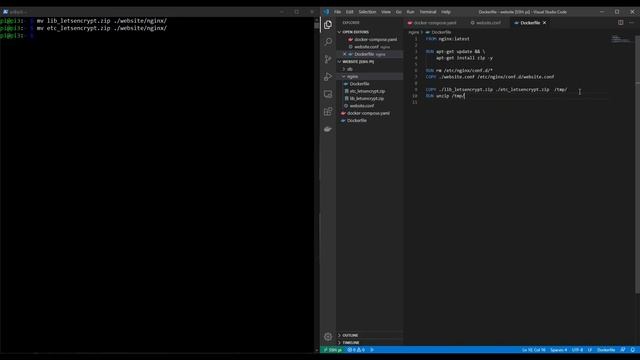
Task: Select lib_letsencrypt.zip in file tree
Action: (367, 98)
